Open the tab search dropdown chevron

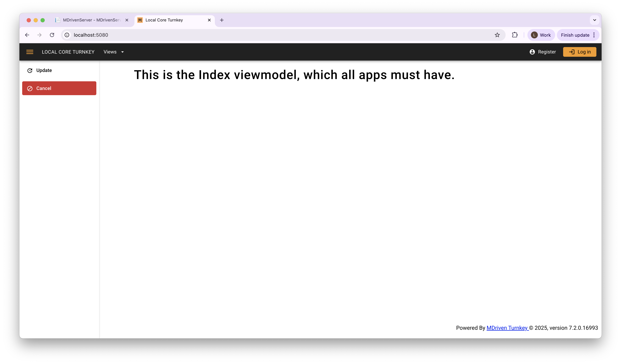click(594, 20)
